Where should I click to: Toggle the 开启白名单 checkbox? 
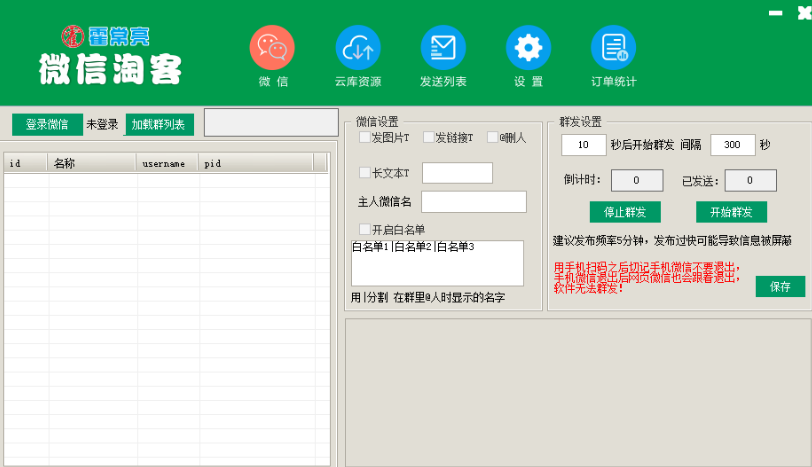click(365, 229)
